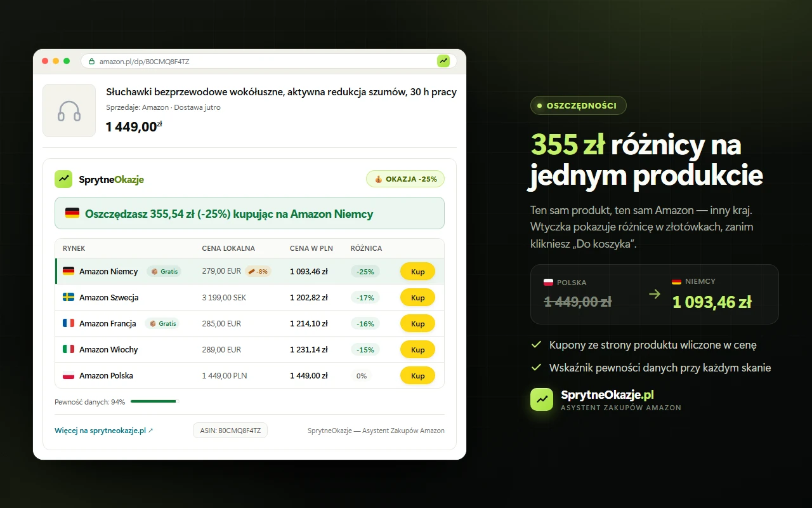Click the German flag beside Amazon Niemcy row
The height and width of the screenshot is (508, 812).
[x=69, y=271]
